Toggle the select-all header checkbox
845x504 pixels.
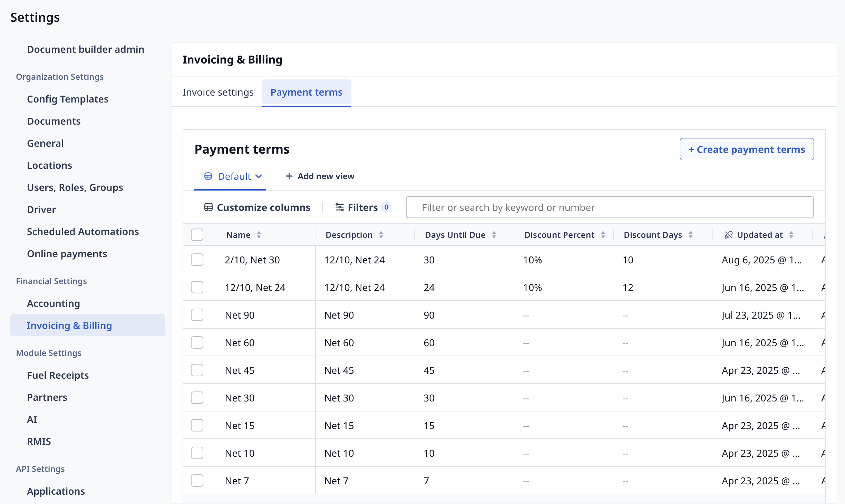pyautogui.click(x=197, y=235)
